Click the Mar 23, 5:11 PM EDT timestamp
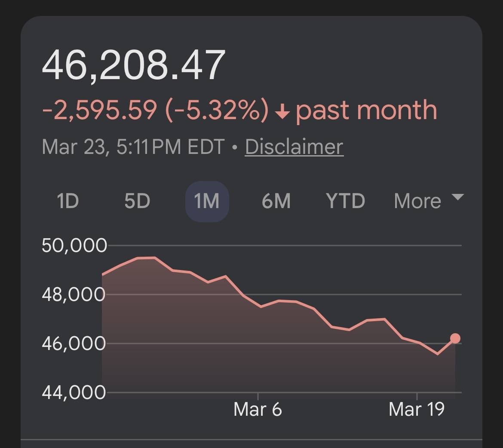Screen dimensions: 503x448 pyautogui.click(x=133, y=147)
